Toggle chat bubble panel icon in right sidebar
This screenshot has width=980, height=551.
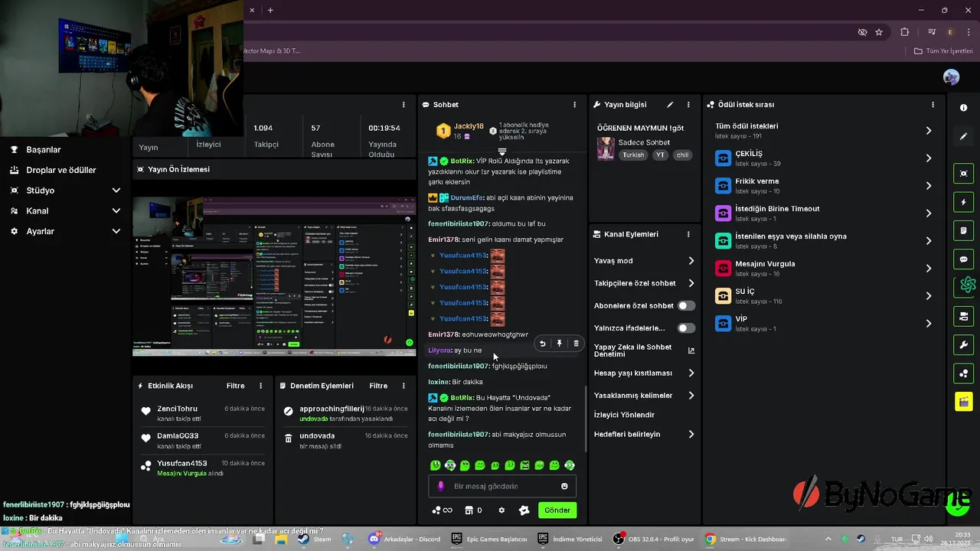click(963, 259)
